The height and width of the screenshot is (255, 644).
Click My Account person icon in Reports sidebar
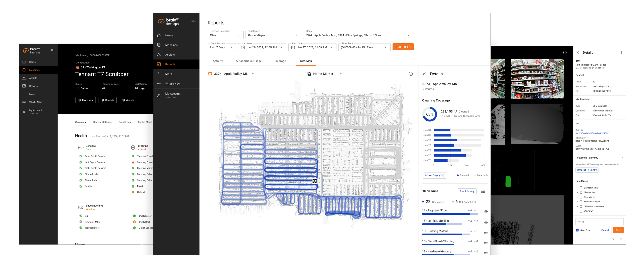point(159,96)
